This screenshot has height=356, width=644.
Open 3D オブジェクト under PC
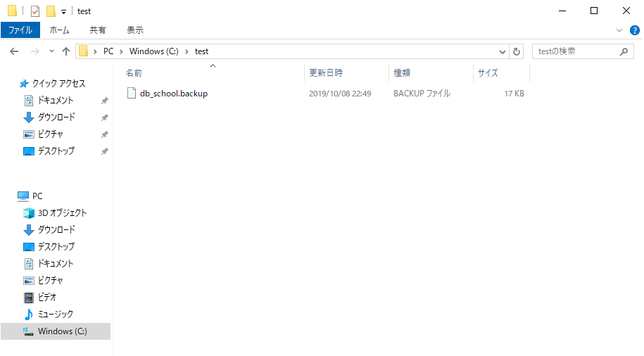[63, 212]
